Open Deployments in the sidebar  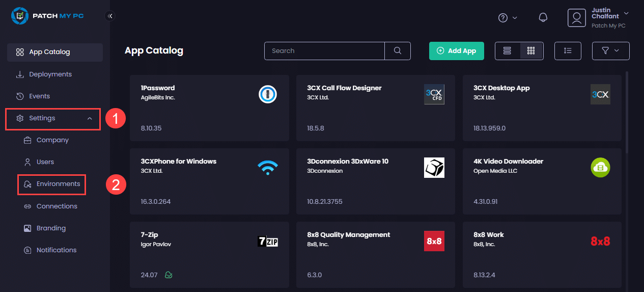pyautogui.click(x=50, y=74)
